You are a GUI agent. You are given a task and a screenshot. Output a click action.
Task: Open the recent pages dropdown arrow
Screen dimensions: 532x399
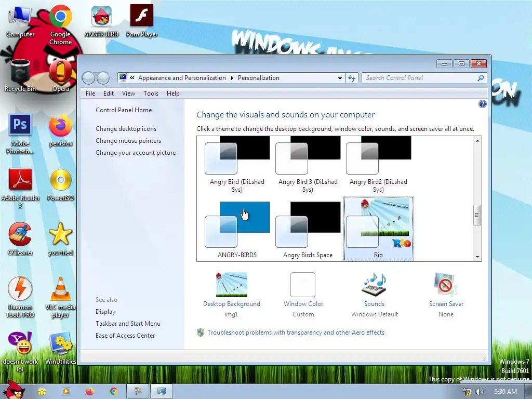(113, 78)
